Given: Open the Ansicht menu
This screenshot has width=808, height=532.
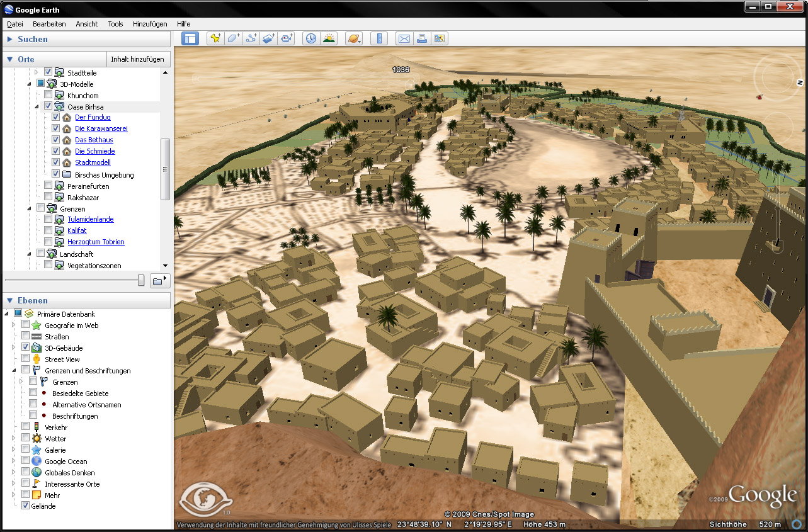Looking at the screenshot, I should [x=87, y=24].
